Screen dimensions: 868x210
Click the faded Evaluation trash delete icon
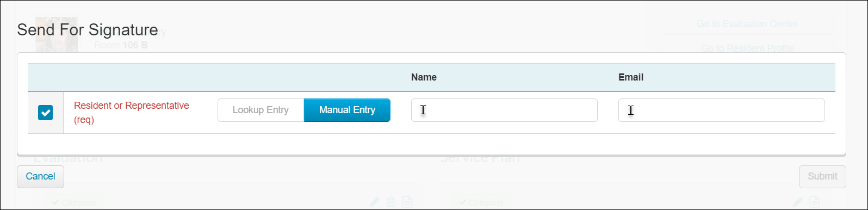point(390,202)
